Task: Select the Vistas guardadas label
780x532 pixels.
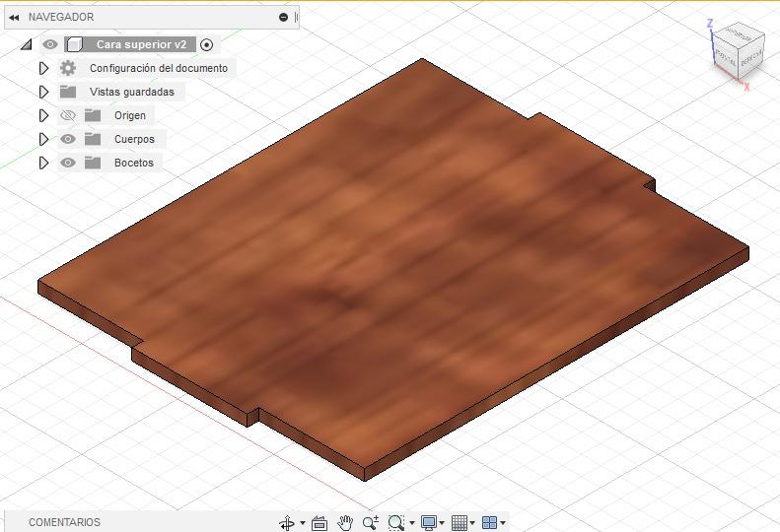Action: pyautogui.click(x=132, y=92)
